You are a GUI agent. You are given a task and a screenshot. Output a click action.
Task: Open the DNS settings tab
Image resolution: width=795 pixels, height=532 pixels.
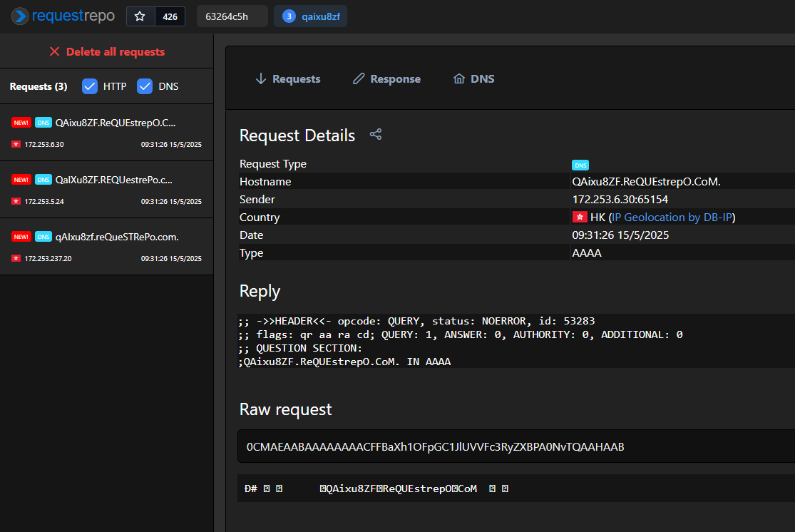tap(473, 79)
